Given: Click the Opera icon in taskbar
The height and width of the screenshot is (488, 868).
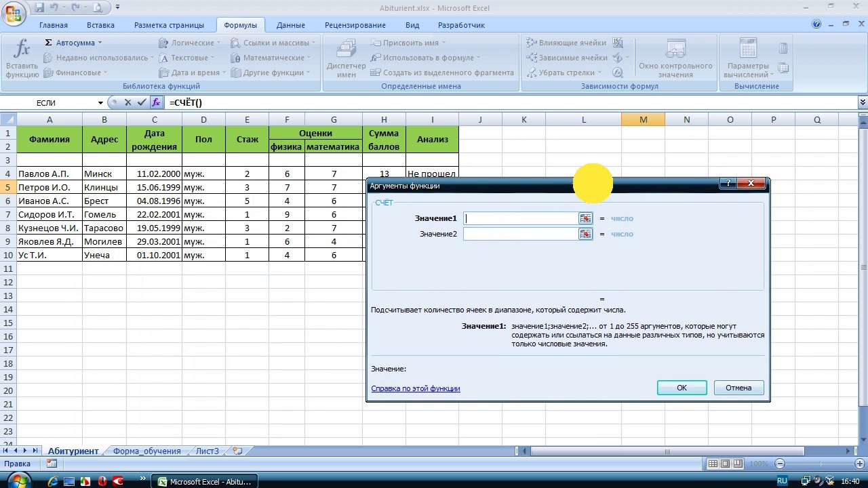Looking at the screenshot, I should [102, 482].
